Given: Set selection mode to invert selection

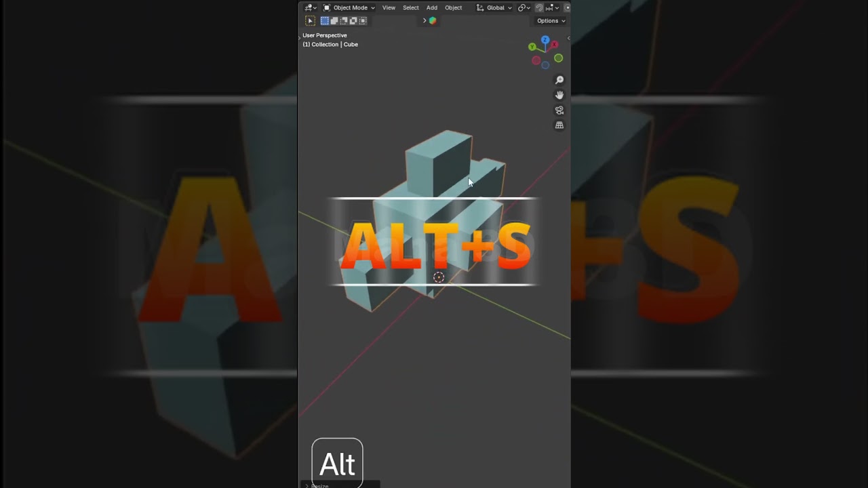Looking at the screenshot, I should click(x=353, y=21).
